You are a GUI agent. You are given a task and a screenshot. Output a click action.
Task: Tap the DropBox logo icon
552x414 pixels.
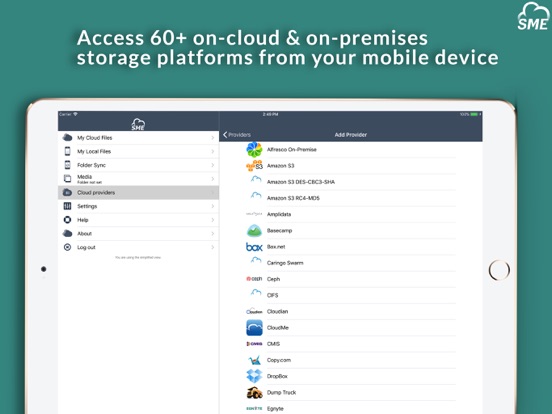point(254,376)
